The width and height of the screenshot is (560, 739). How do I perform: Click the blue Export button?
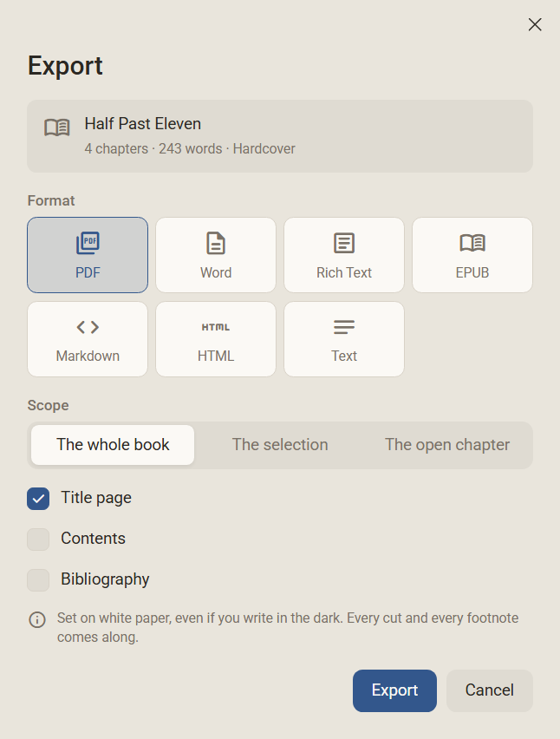pos(394,690)
